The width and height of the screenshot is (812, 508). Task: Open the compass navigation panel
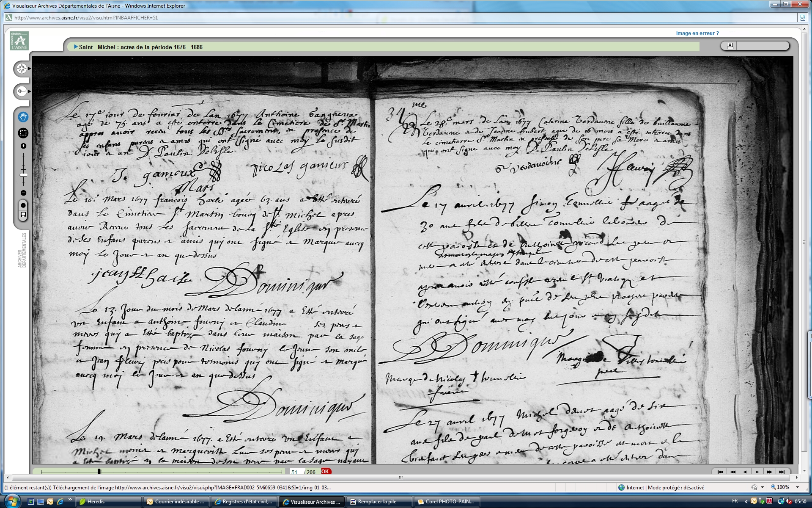click(x=22, y=69)
